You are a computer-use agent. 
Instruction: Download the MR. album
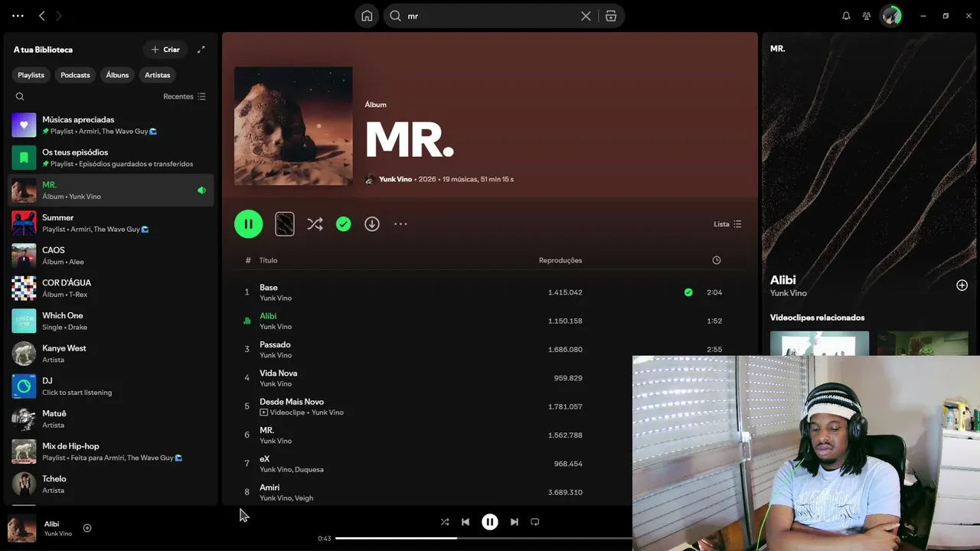coord(372,224)
